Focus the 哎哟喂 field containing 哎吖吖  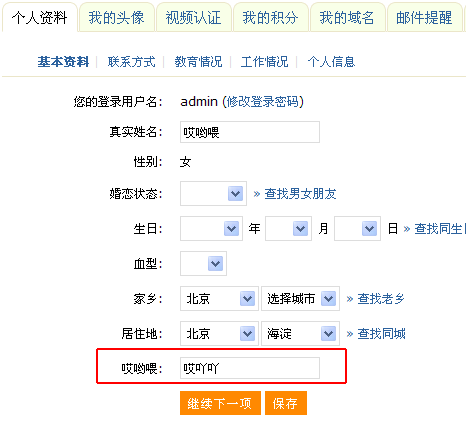click(x=250, y=368)
